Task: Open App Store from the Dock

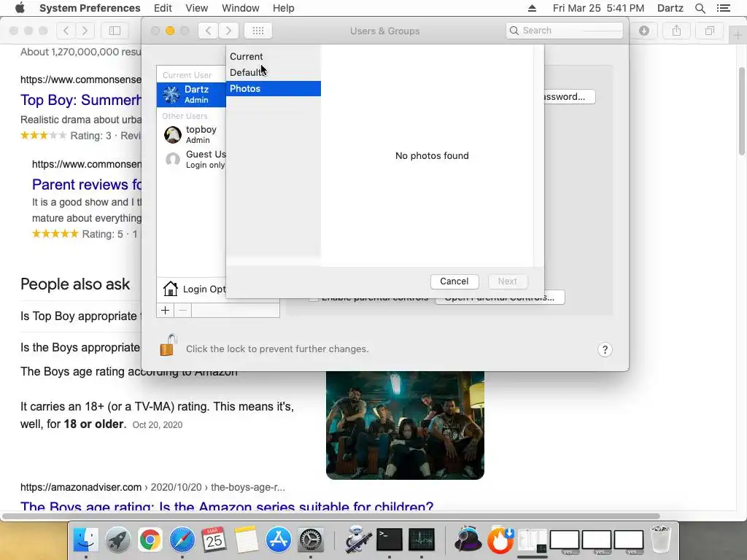Action: (278, 540)
